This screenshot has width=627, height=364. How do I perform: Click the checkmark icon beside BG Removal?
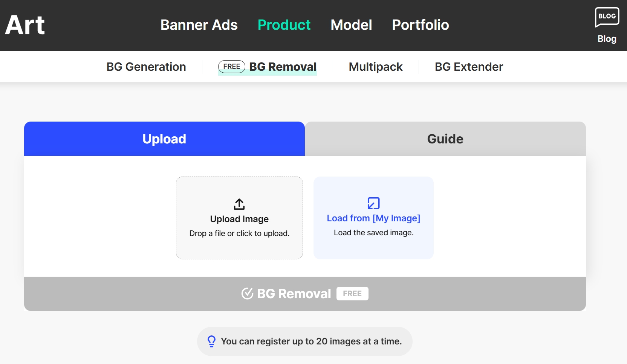247,293
